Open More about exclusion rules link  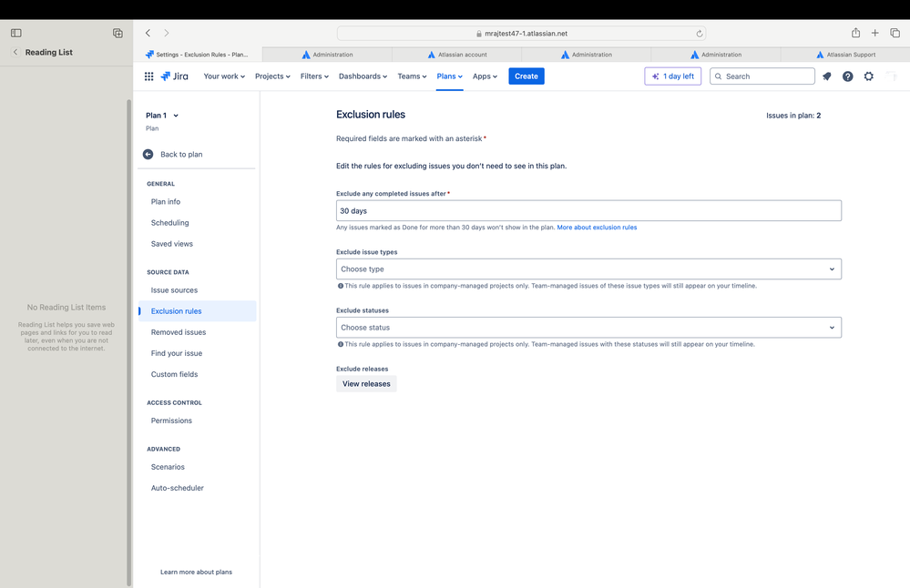597,228
